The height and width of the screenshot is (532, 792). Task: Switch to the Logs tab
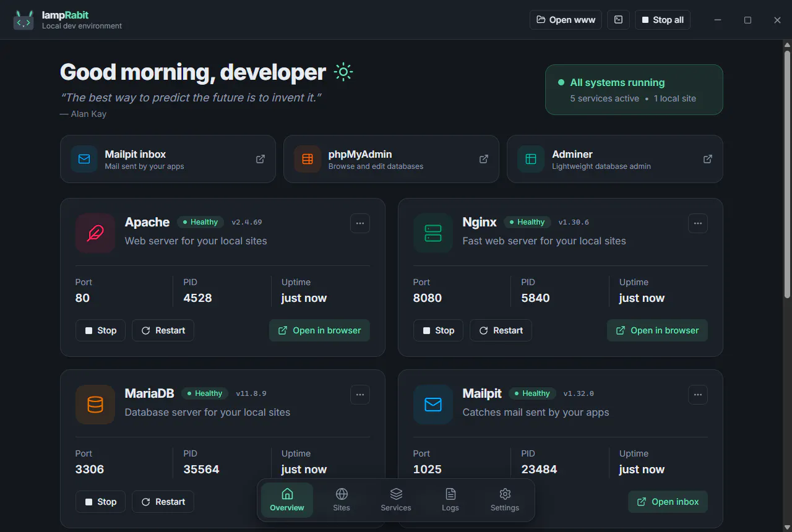[x=450, y=500]
